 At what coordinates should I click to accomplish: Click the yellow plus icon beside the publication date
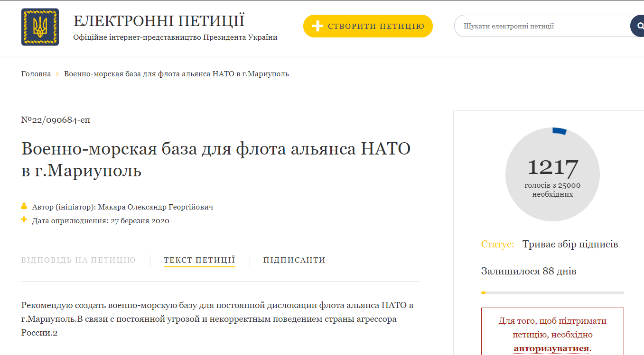pos(24,220)
